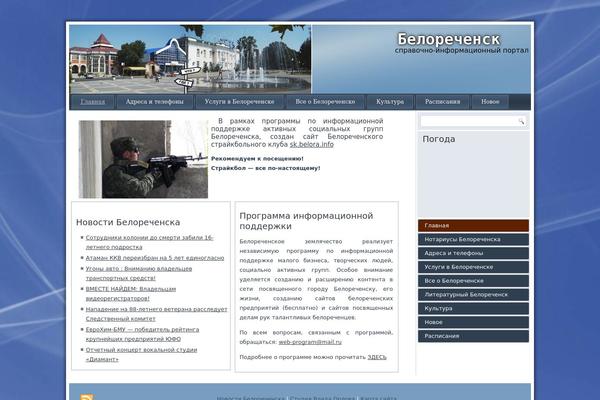Follow the sk.belora.info link
The width and height of the screenshot is (600, 400).
click(x=311, y=145)
